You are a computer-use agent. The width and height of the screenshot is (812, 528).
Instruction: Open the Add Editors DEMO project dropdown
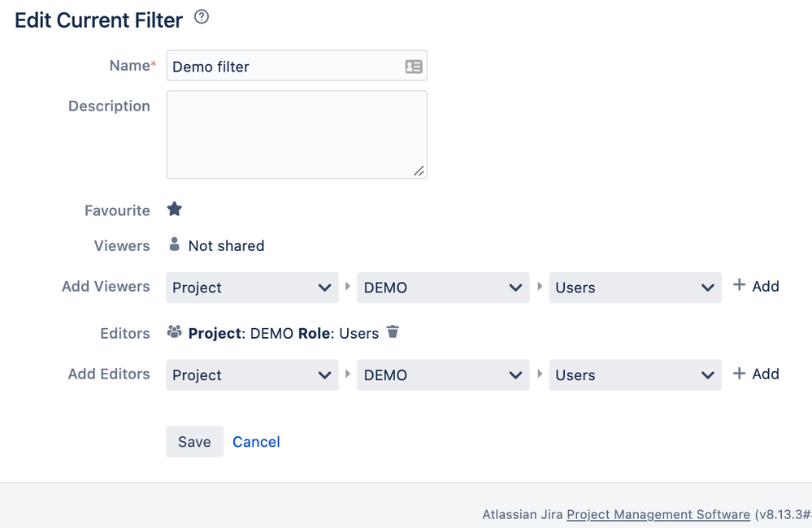click(443, 374)
